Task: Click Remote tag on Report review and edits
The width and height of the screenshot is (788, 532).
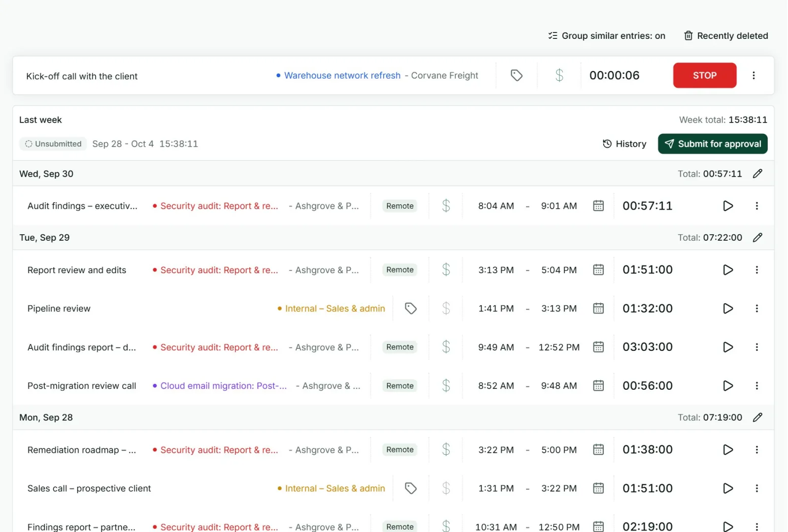Action: (x=400, y=270)
